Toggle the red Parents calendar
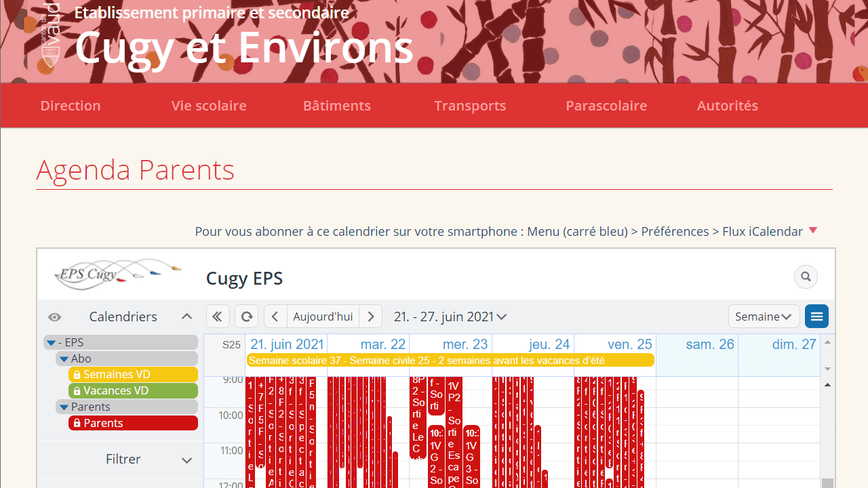 [x=133, y=423]
